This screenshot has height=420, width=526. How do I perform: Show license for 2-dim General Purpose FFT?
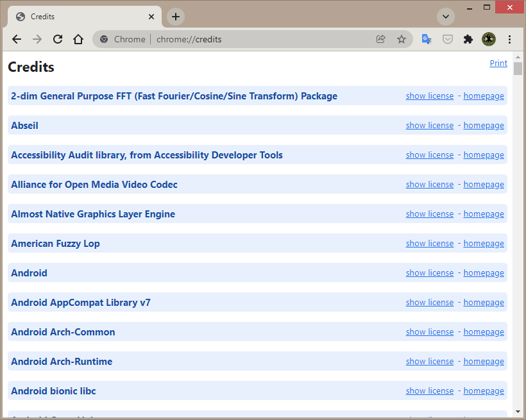pyautogui.click(x=430, y=96)
